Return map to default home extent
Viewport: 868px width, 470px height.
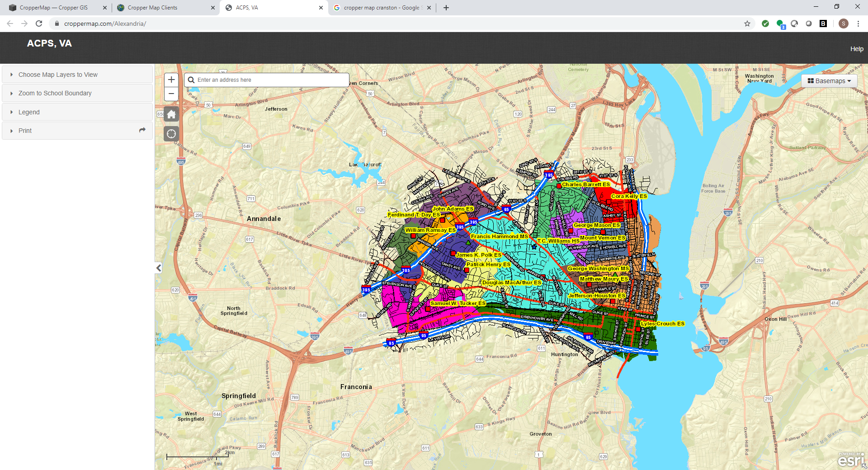[171, 114]
